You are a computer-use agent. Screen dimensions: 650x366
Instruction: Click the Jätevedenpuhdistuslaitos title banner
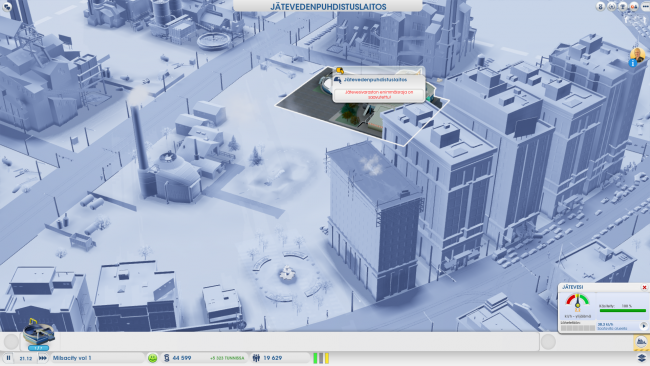[x=328, y=7]
